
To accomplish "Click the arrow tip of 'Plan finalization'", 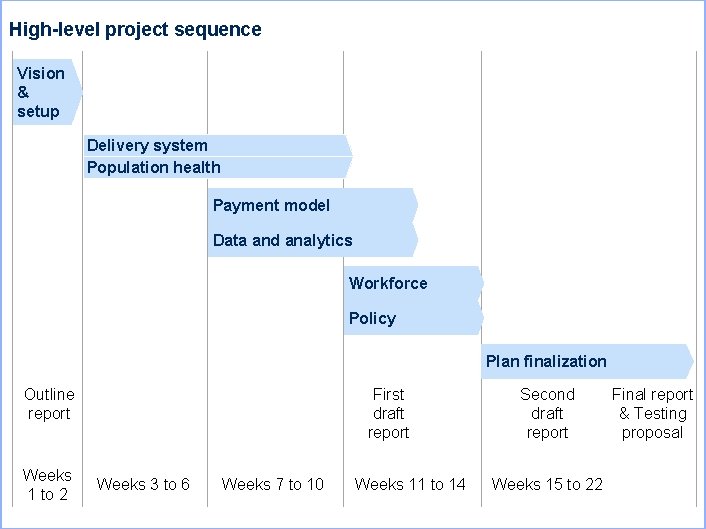I will [690, 361].
